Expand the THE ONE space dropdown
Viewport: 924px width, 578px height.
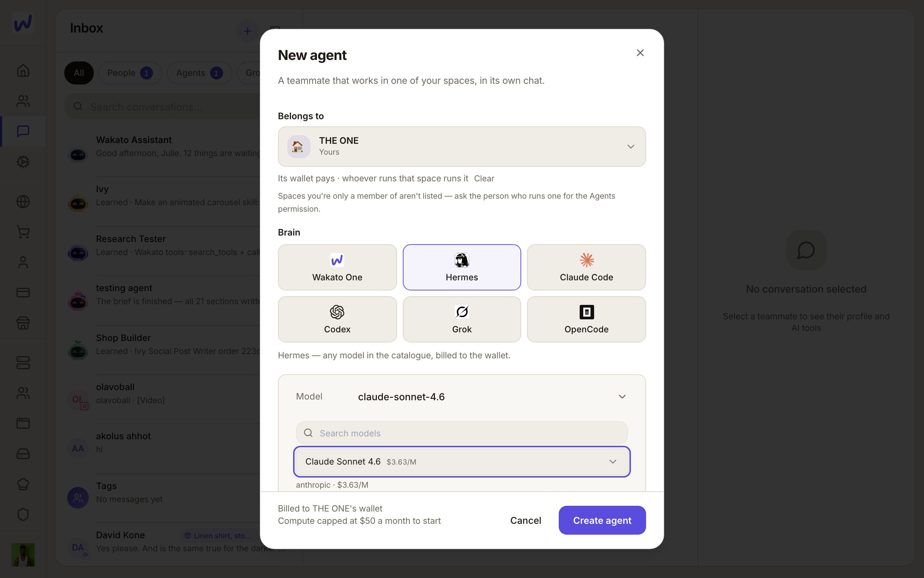(462, 146)
